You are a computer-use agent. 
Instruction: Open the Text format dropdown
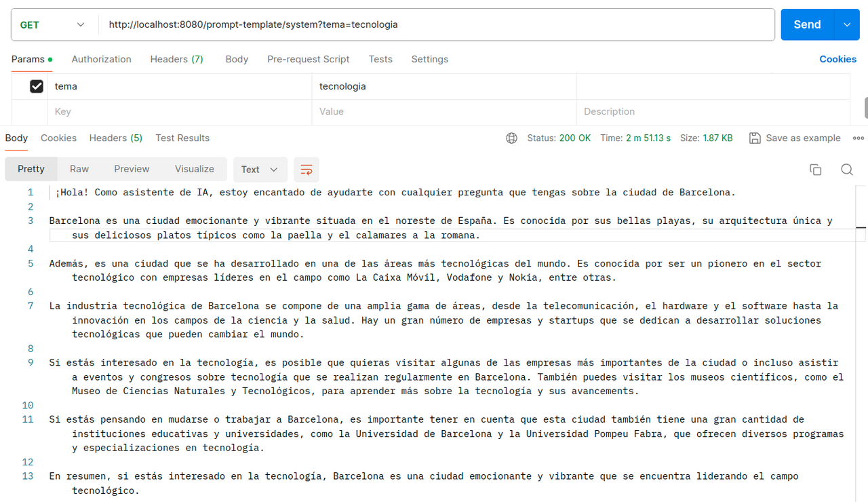[260, 170]
